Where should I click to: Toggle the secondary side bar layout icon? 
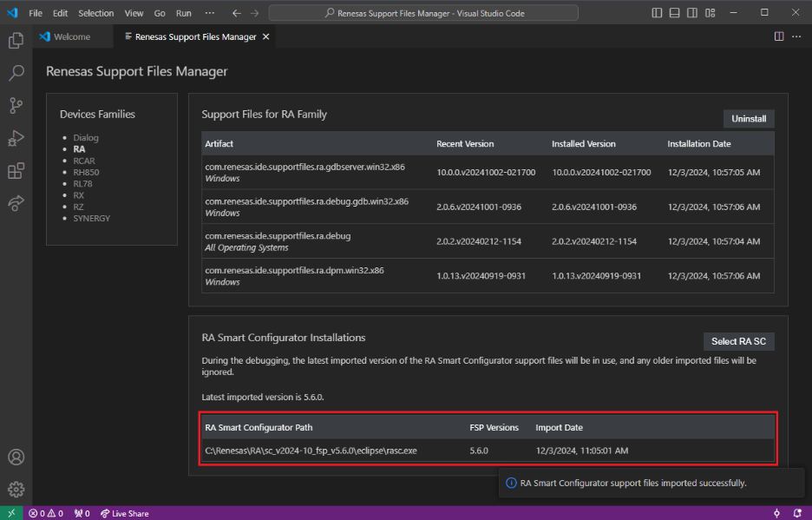click(692, 13)
